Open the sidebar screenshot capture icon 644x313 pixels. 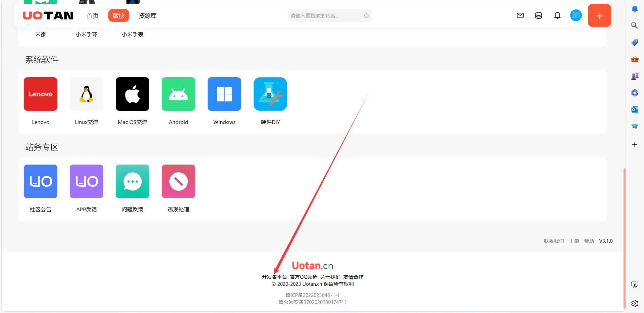click(x=635, y=284)
